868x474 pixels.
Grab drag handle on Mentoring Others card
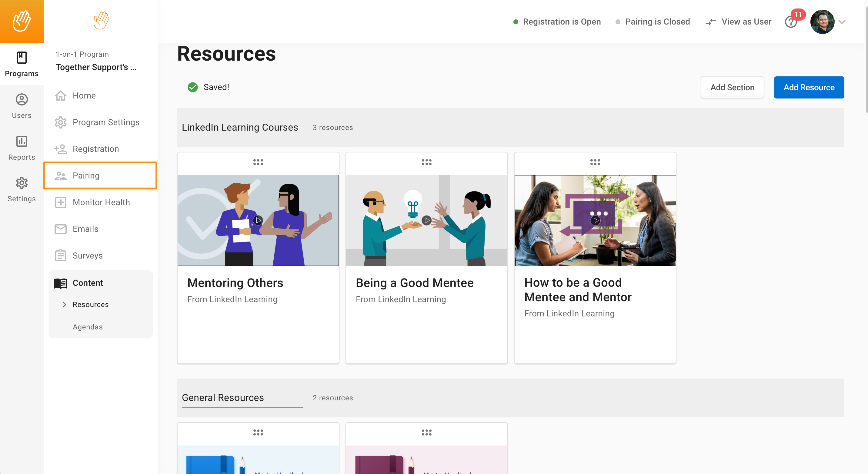(258, 162)
